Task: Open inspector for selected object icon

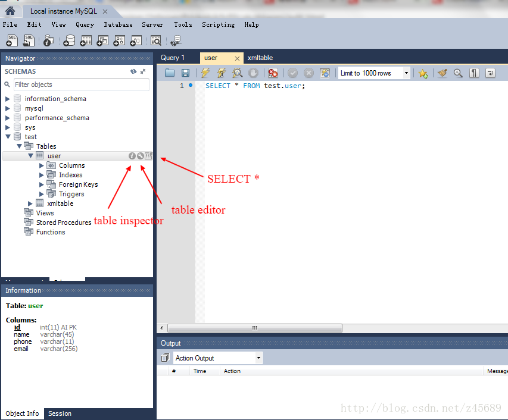Action: (x=49, y=40)
